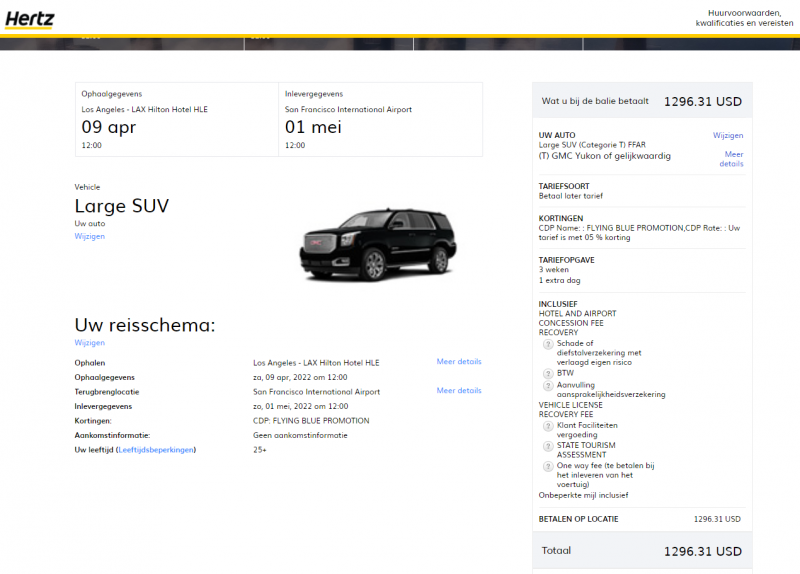Screen dimensions: 800x574
Task: Expand Meer details in UW AUTO sidebar section
Action: coord(733,159)
